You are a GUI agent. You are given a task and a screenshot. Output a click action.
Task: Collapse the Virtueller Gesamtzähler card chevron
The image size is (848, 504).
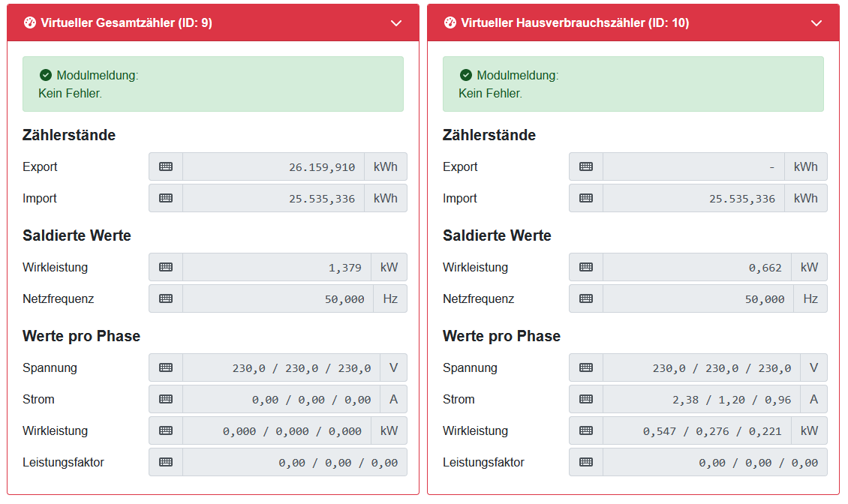[397, 23]
